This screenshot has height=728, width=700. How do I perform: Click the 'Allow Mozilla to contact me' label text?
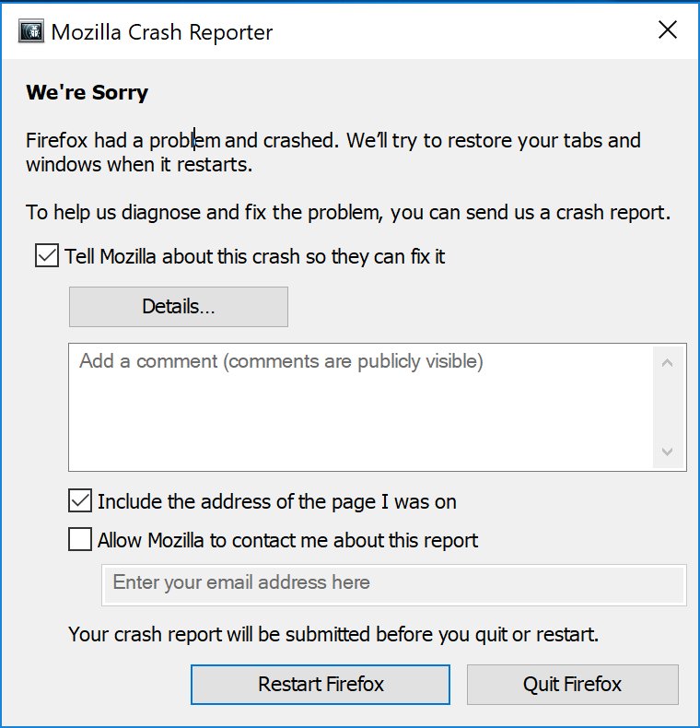pos(287,540)
